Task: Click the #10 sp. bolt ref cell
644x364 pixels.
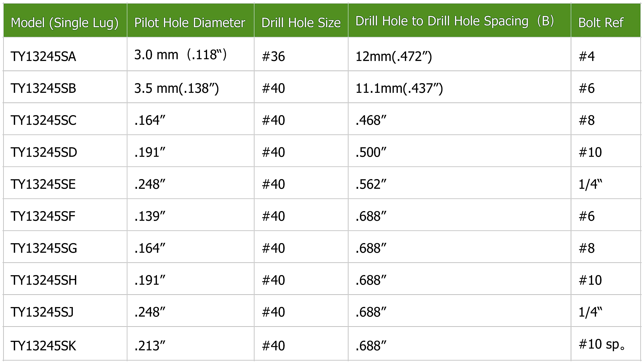Action: click(x=602, y=344)
